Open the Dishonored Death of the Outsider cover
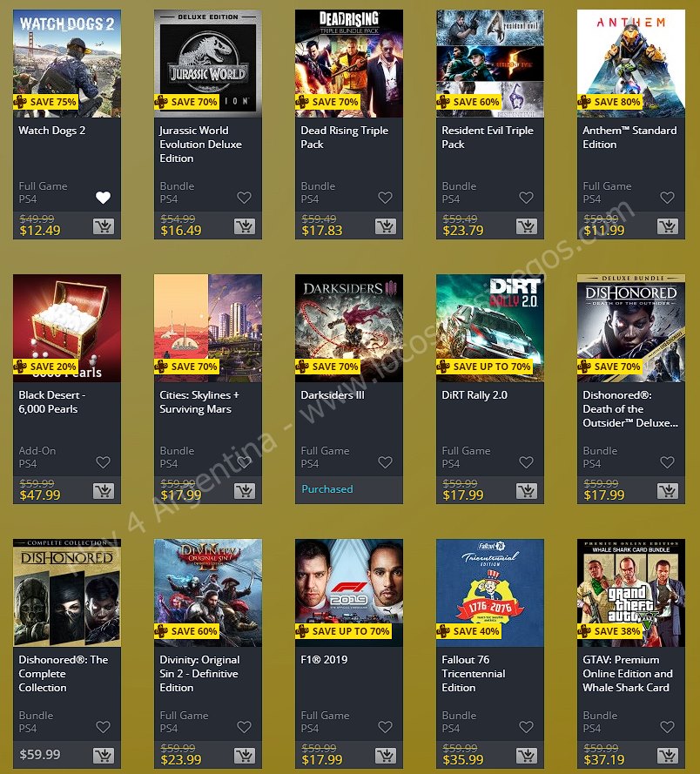 [x=631, y=328]
